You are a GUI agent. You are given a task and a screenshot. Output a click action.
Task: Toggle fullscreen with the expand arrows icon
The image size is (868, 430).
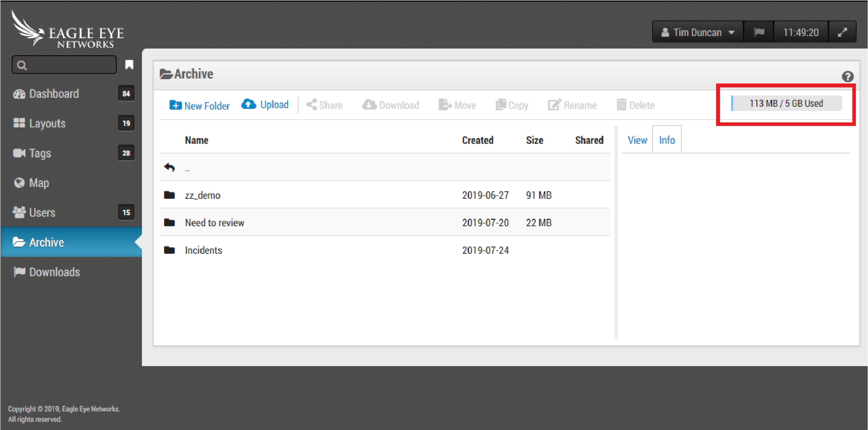(842, 32)
